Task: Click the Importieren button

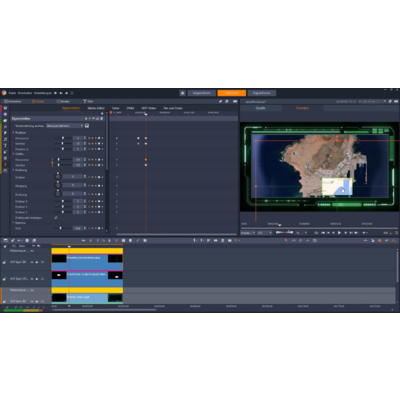Action: click(x=201, y=93)
